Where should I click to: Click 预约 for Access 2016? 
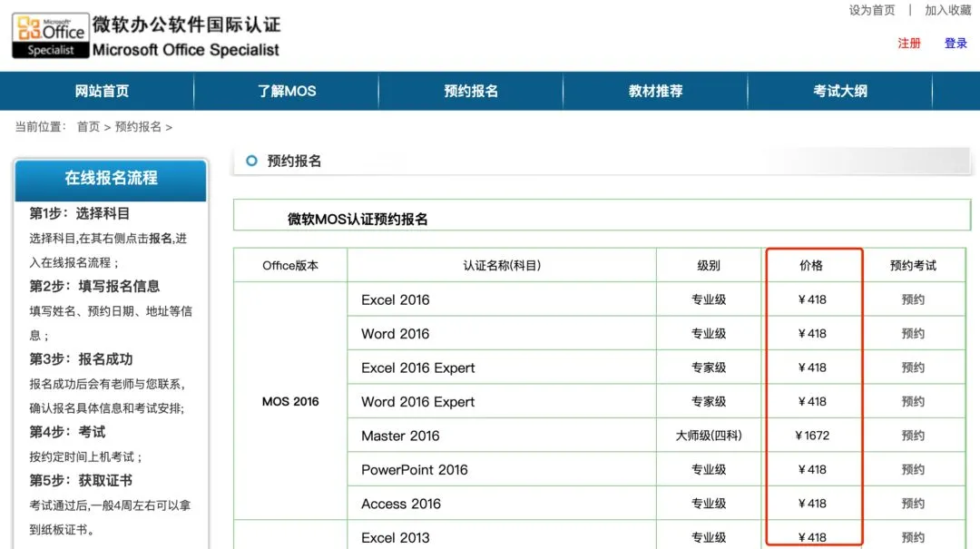(x=913, y=504)
